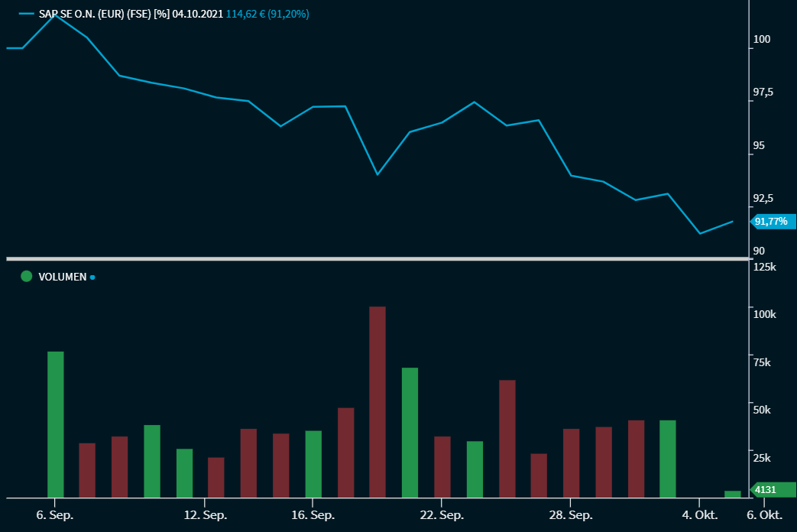The image size is (797, 532).
Task: Click the 4. Okt. date label
Action: (700, 515)
